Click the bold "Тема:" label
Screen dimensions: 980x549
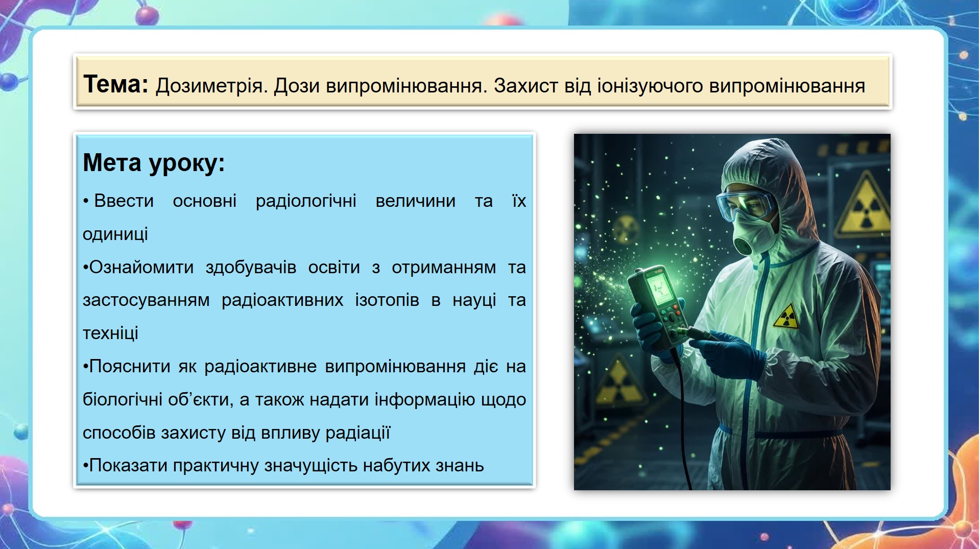tap(115, 84)
